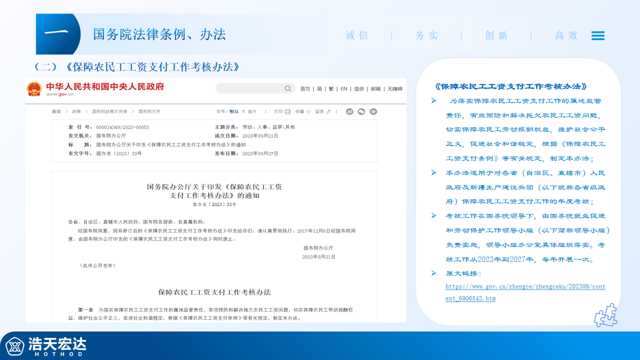Open the 邮箱 mailbox link
The image size is (640, 360).
pos(376,89)
